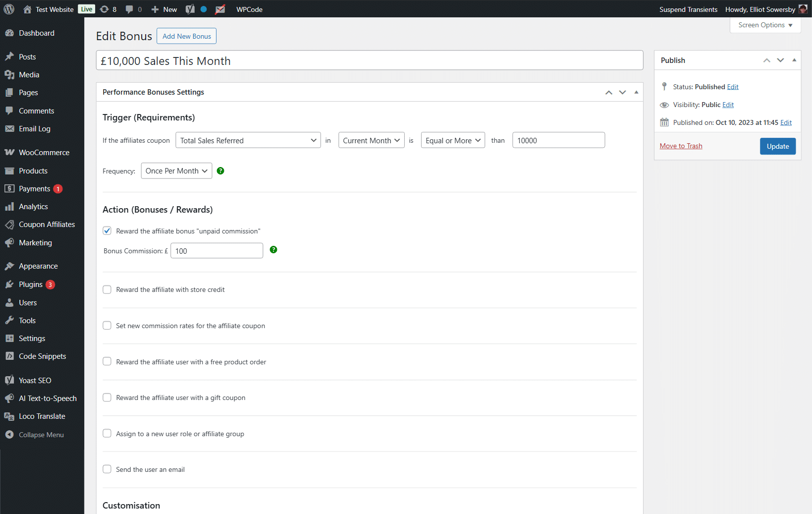This screenshot has height=514, width=812.
Task: Click the Pages icon in sidebar
Action: pos(9,93)
